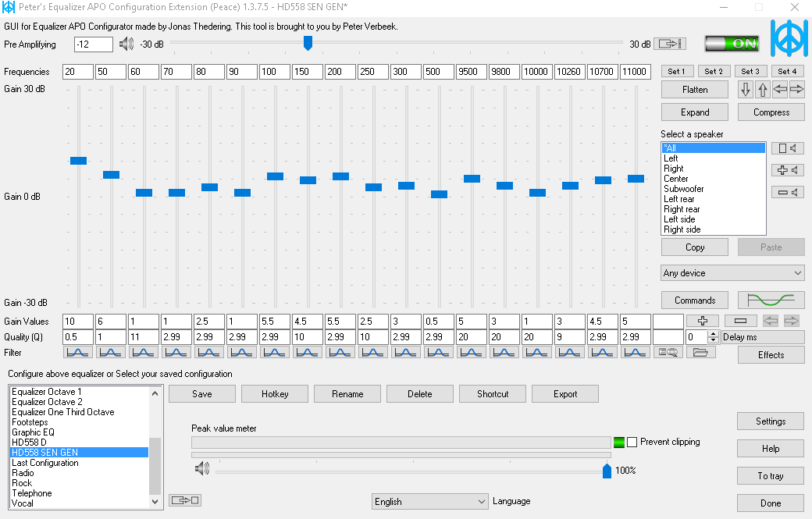Viewport: 812px width, 519px height.
Task: Select Set 1 preset button
Action: [x=676, y=71]
